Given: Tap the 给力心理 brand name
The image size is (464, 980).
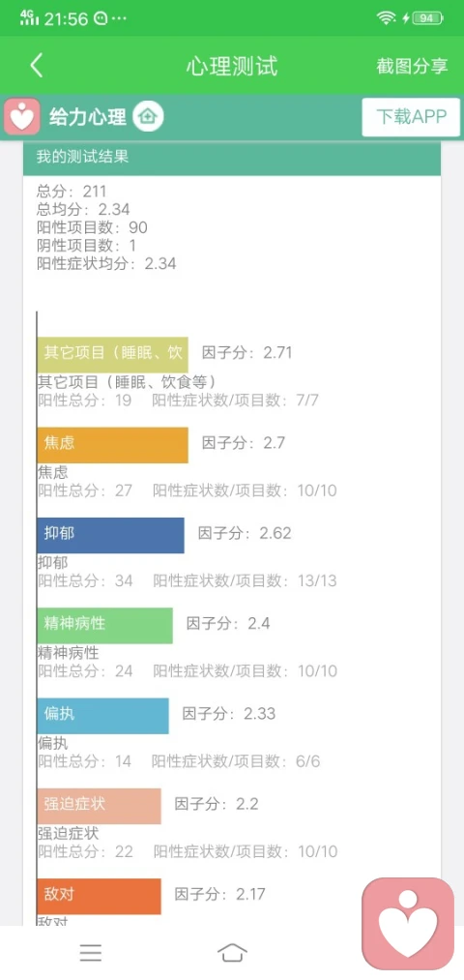Looking at the screenshot, I should click(x=87, y=117).
